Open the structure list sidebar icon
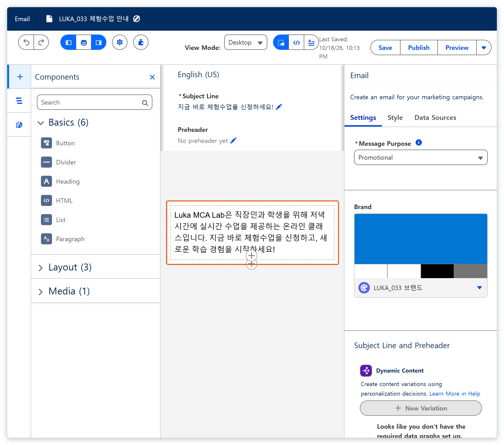504x445 pixels. click(x=19, y=101)
